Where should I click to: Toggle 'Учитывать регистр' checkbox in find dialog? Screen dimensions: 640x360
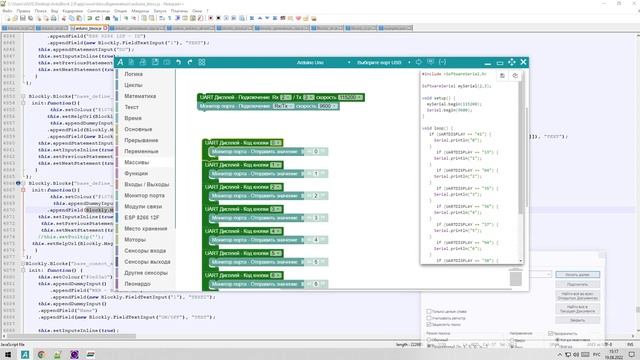[x=429, y=318]
